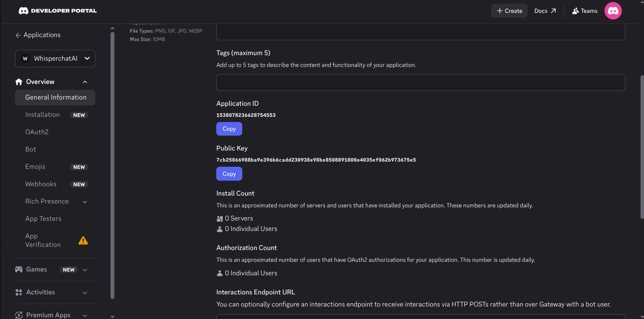Click the user icon under Install Count
Screen dimensions: 644x319
pyautogui.click(x=220, y=229)
